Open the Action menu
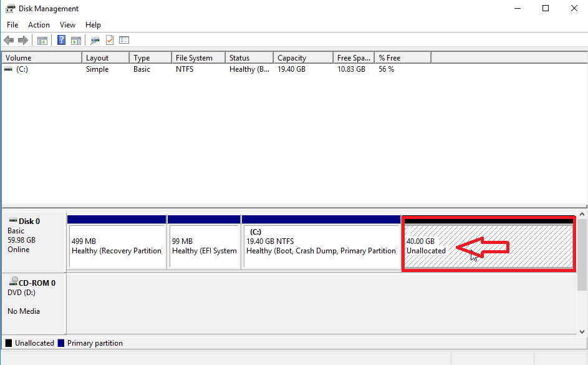This screenshot has width=588, height=365. pyautogui.click(x=39, y=25)
